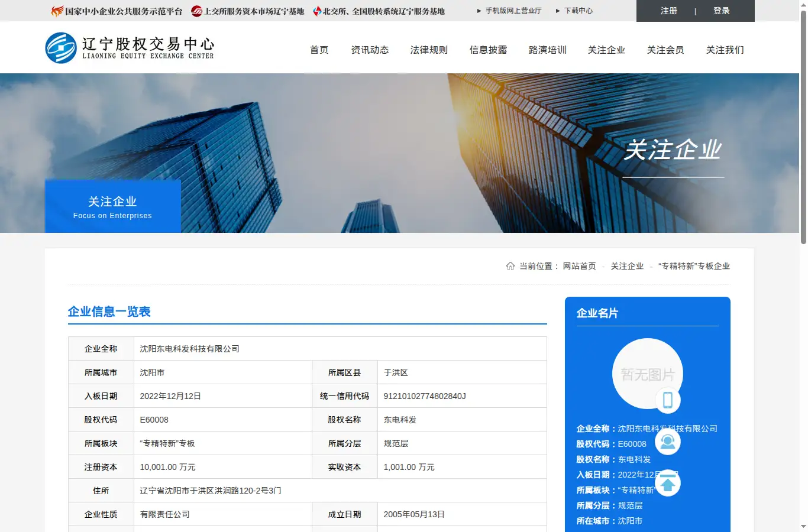Click the home icon beside 当前位置

[510, 266]
